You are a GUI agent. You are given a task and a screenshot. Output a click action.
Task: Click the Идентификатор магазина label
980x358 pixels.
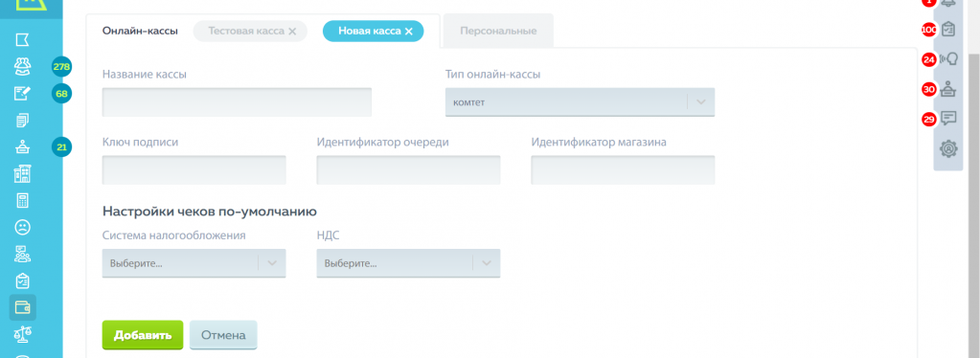coord(599,143)
